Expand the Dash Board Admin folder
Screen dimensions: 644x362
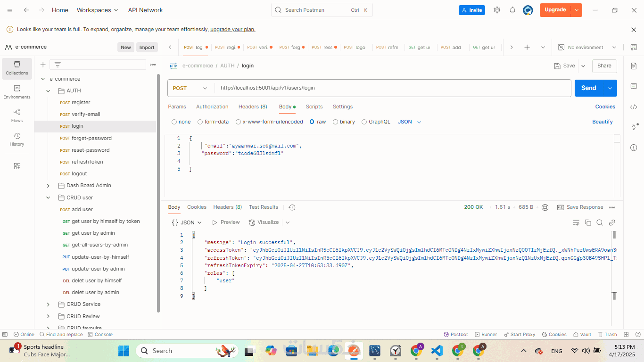coord(48,186)
